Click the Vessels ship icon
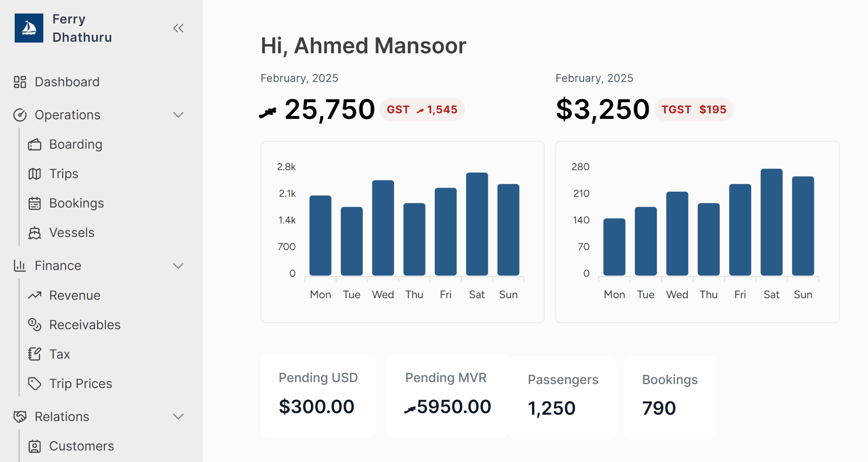Viewport: 868px width, 462px height. tap(35, 233)
